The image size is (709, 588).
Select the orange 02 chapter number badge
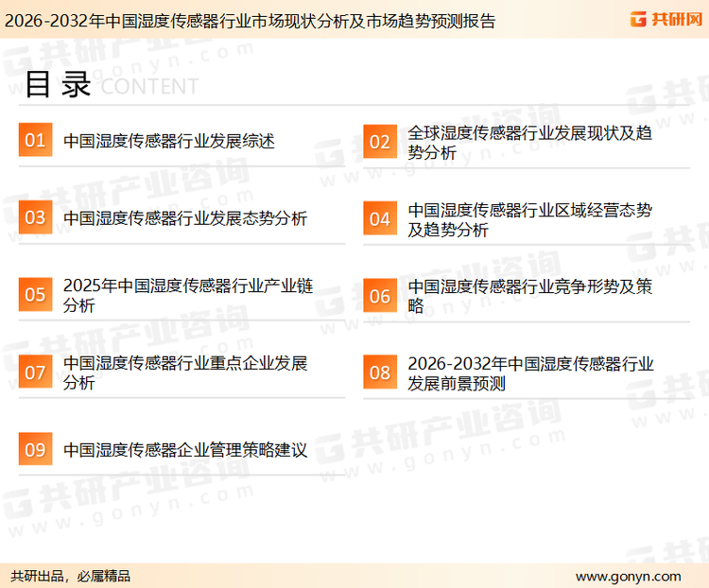click(380, 142)
